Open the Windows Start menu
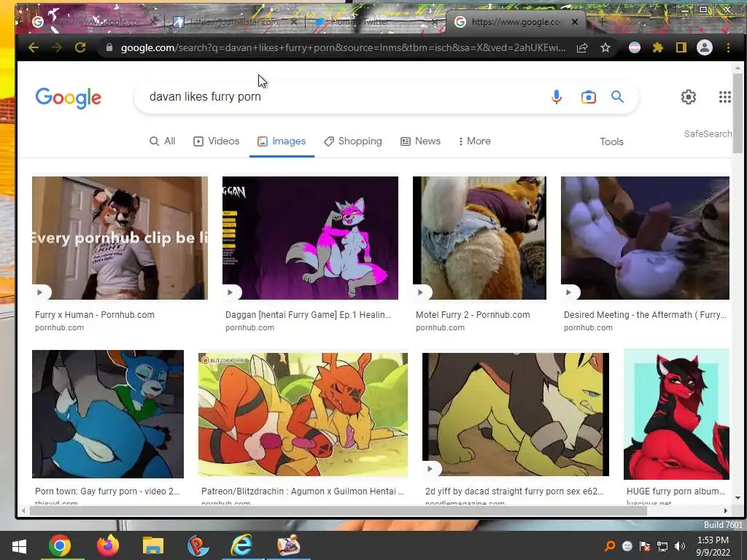Screen dimensions: 747x560 click(18, 545)
